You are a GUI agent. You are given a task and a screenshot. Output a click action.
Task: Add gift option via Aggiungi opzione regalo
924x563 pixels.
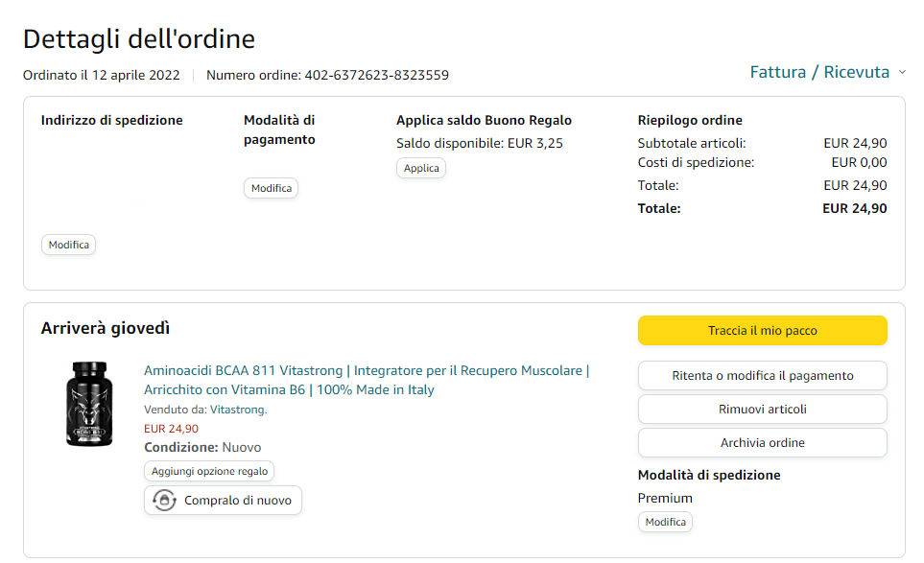pyautogui.click(x=209, y=471)
